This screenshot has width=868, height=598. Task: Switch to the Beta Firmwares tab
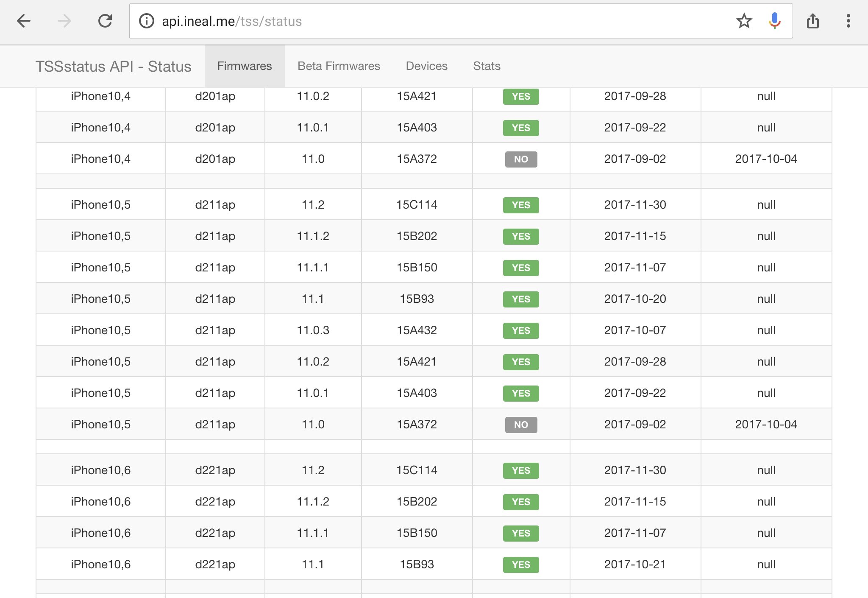(339, 66)
